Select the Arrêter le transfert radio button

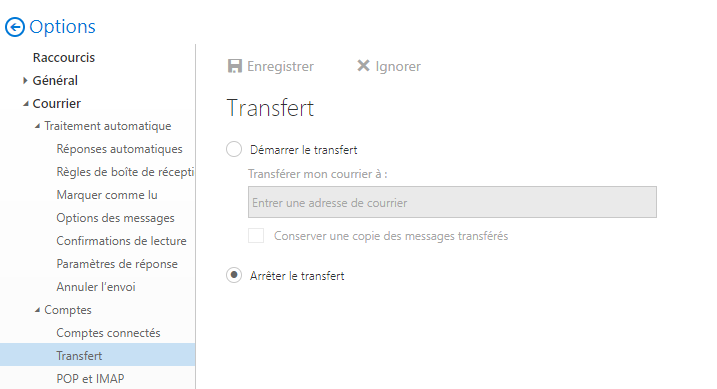[234, 275]
